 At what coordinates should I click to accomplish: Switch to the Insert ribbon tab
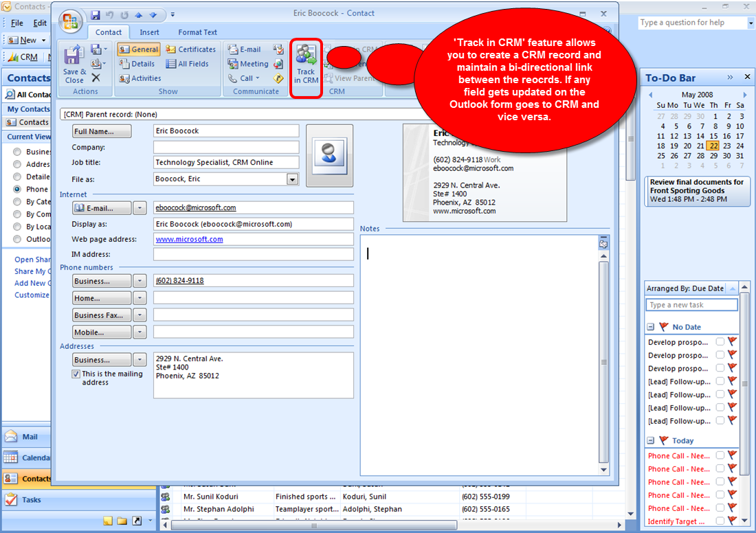click(x=149, y=32)
